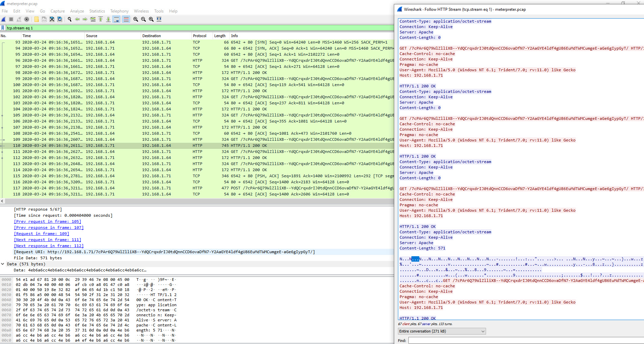Select File Data: 571 bytes line

tap(38, 258)
